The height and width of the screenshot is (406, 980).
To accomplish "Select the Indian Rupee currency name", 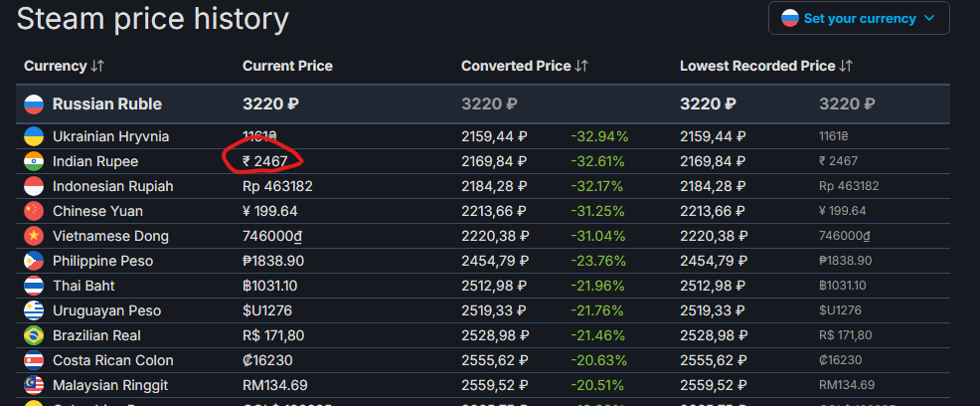I will tap(95, 161).
